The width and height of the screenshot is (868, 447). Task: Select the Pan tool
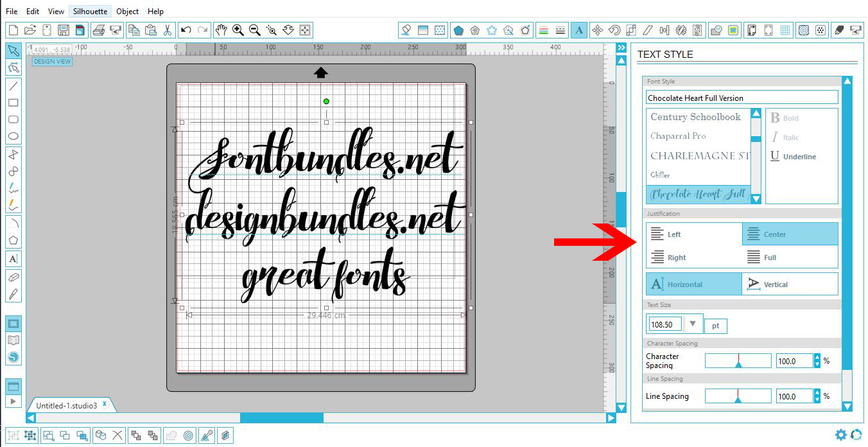tap(221, 30)
